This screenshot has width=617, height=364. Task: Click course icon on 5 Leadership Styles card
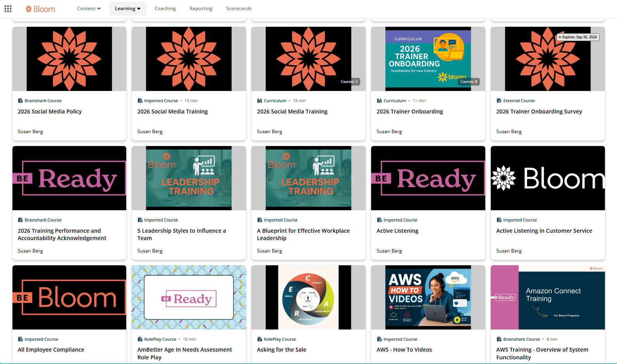pos(140,220)
